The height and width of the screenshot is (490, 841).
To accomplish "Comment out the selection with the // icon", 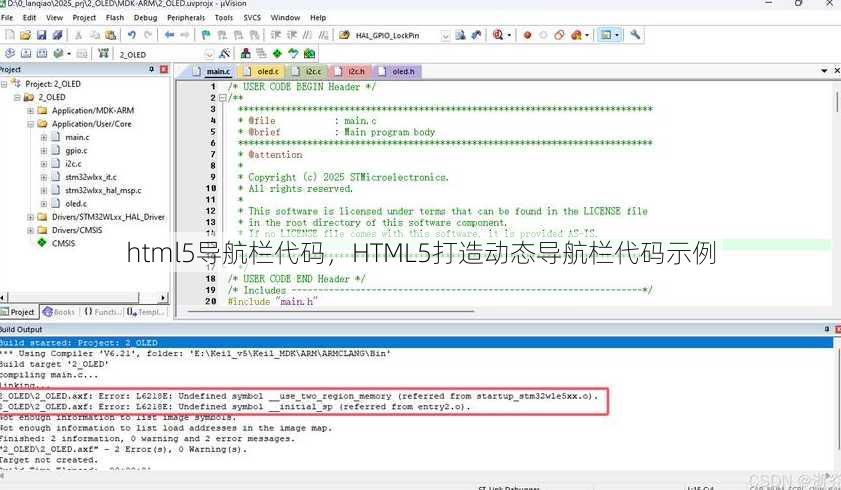I will tap(307, 35).
